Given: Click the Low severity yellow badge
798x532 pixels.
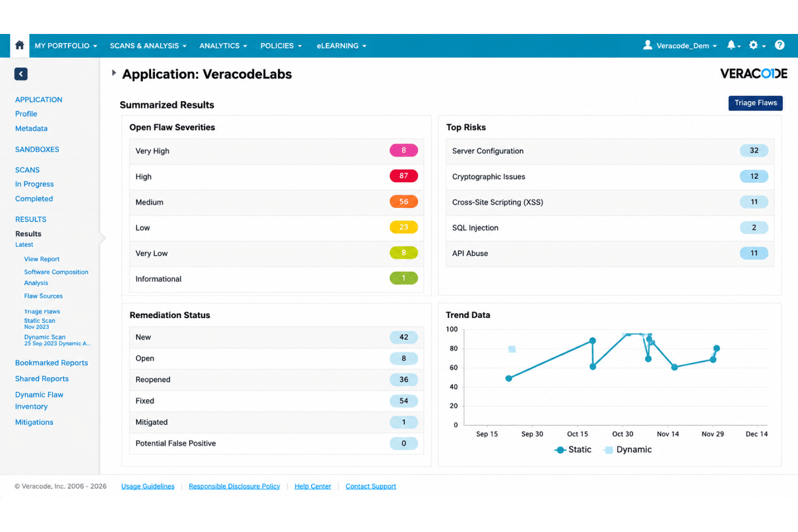Looking at the screenshot, I should (x=404, y=227).
